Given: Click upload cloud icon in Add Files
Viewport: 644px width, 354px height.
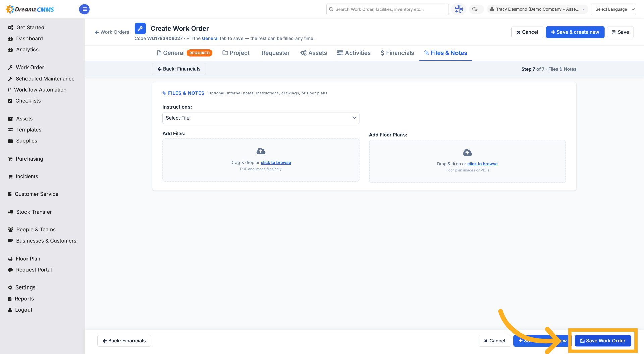Looking at the screenshot, I should [261, 151].
